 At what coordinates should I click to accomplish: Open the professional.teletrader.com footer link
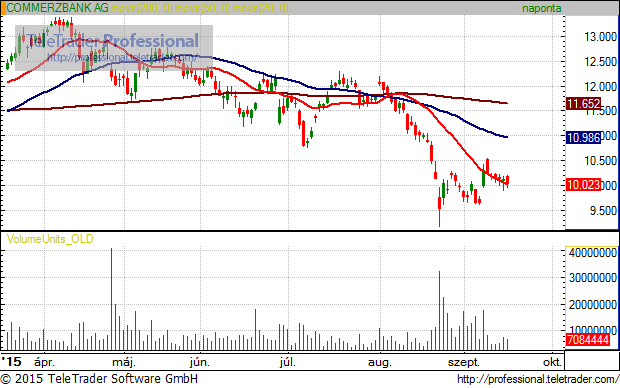538,379
